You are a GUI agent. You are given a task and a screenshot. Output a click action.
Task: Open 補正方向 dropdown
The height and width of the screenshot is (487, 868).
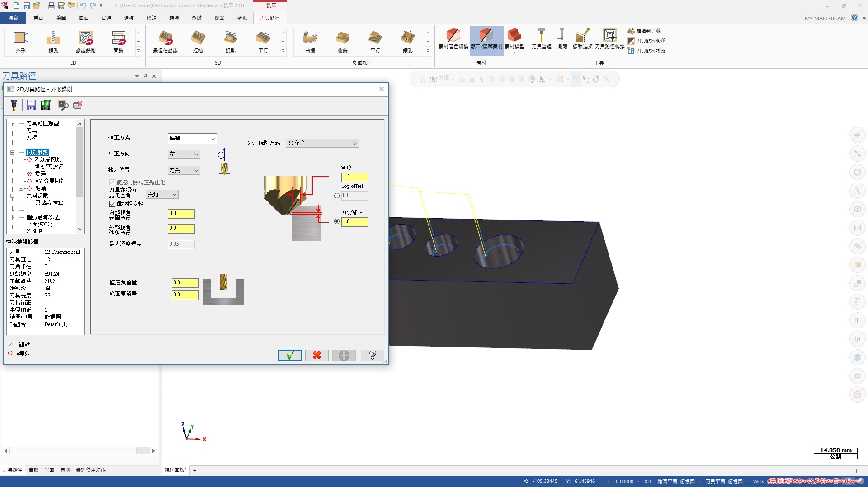[x=184, y=154]
